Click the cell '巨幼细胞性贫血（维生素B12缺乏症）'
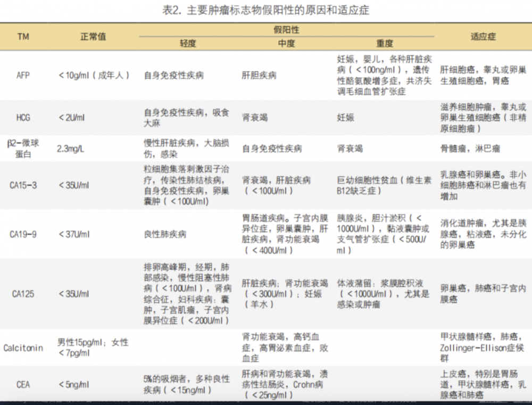Viewport: 532px width, 405px height. (x=384, y=185)
